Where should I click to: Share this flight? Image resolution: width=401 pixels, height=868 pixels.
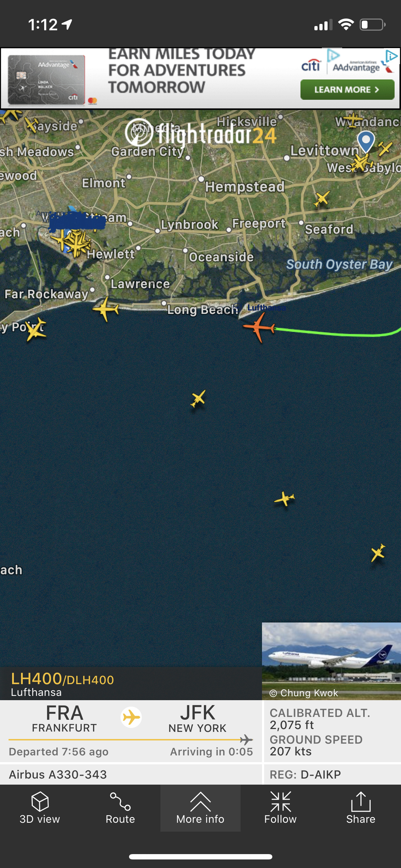(361, 808)
